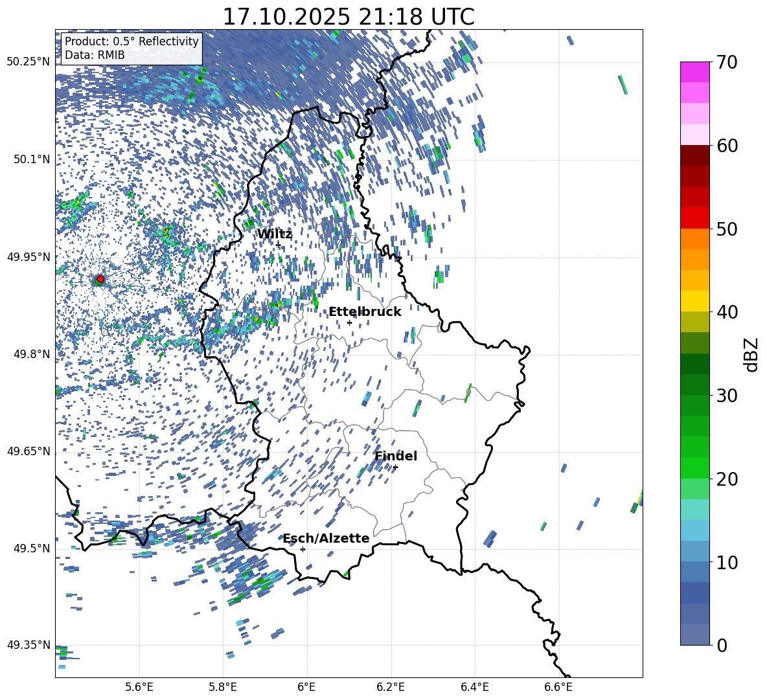Screen dimensions: 767x700
Task: Pick the Findel station cross marker
Action: click(395, 467)
